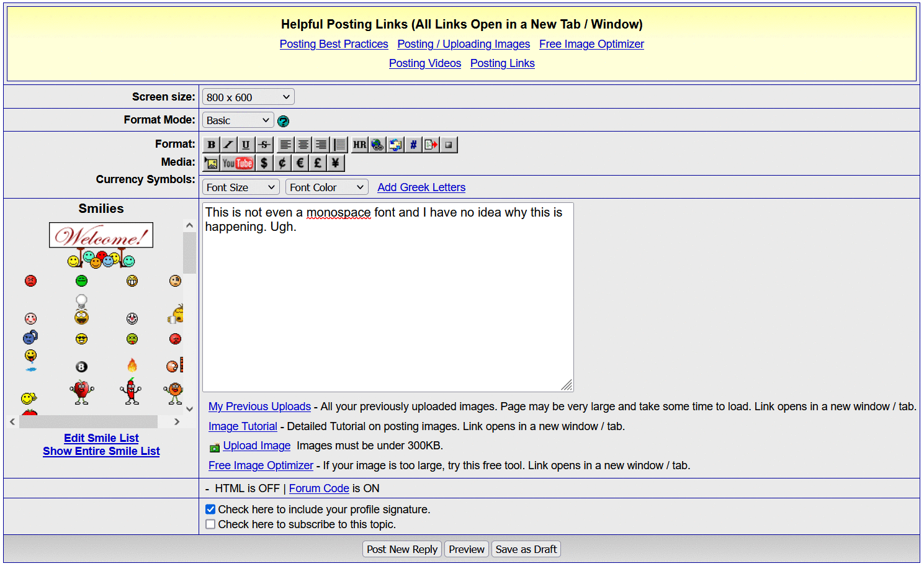Apply italic formatting
Viewport: 924px width, 566px height.
point(228,145)
